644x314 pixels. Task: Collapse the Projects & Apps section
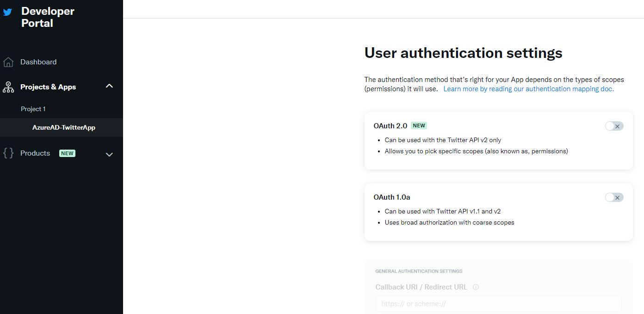coord(109,86)
